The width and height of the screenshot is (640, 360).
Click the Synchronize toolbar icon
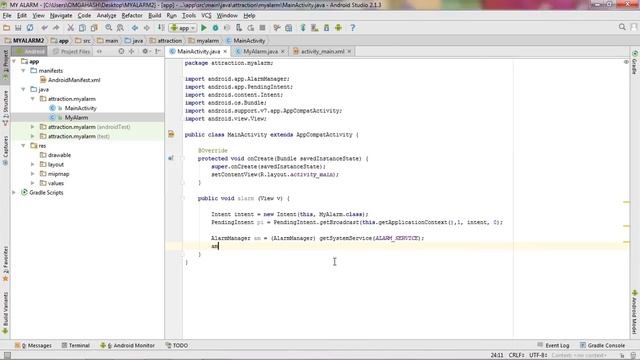[30, 28]
